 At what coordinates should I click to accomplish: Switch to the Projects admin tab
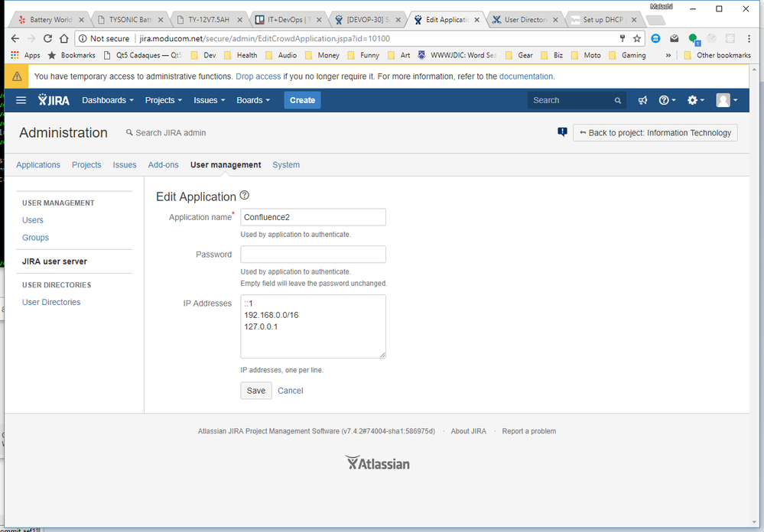[x=86, y=164]
